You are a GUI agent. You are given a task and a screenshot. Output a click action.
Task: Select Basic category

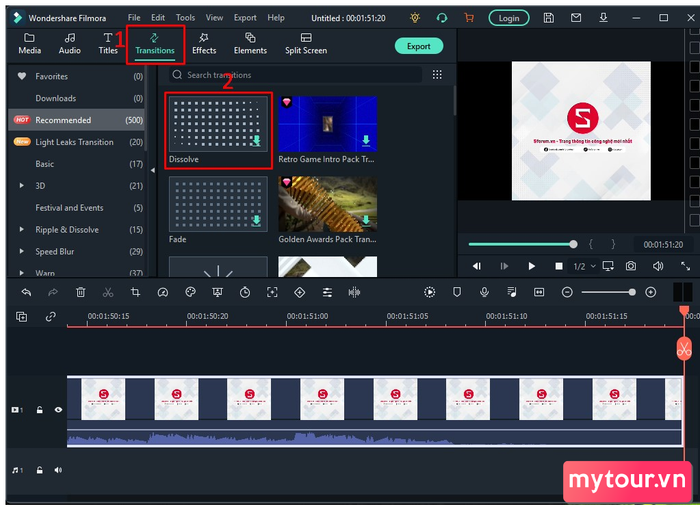pos(76,164)
